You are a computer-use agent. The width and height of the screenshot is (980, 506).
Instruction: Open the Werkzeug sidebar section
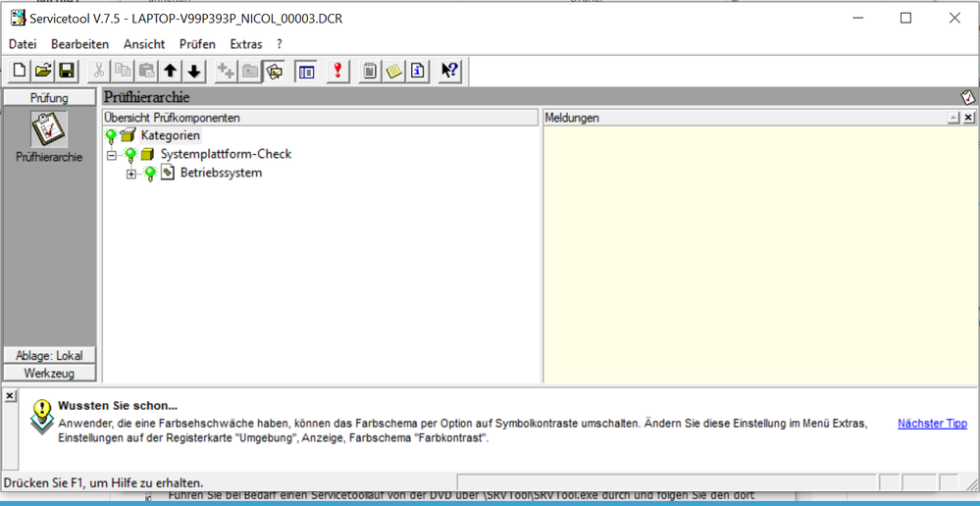(49, 373)
